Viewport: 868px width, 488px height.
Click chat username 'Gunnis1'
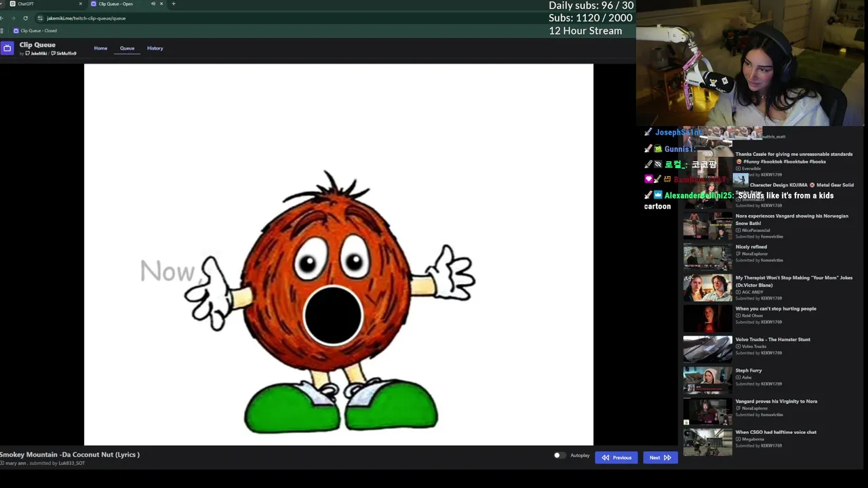click(x=678, y=149)
